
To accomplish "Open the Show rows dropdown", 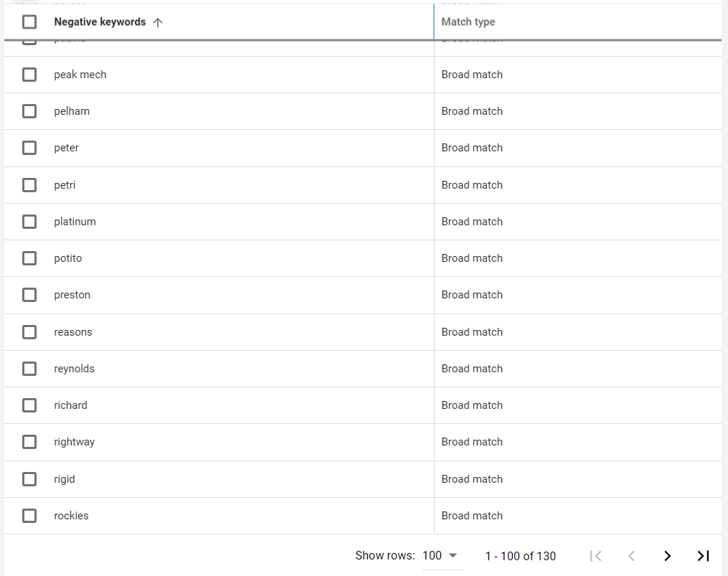I will pyautogui.click(x=443, y=556).
